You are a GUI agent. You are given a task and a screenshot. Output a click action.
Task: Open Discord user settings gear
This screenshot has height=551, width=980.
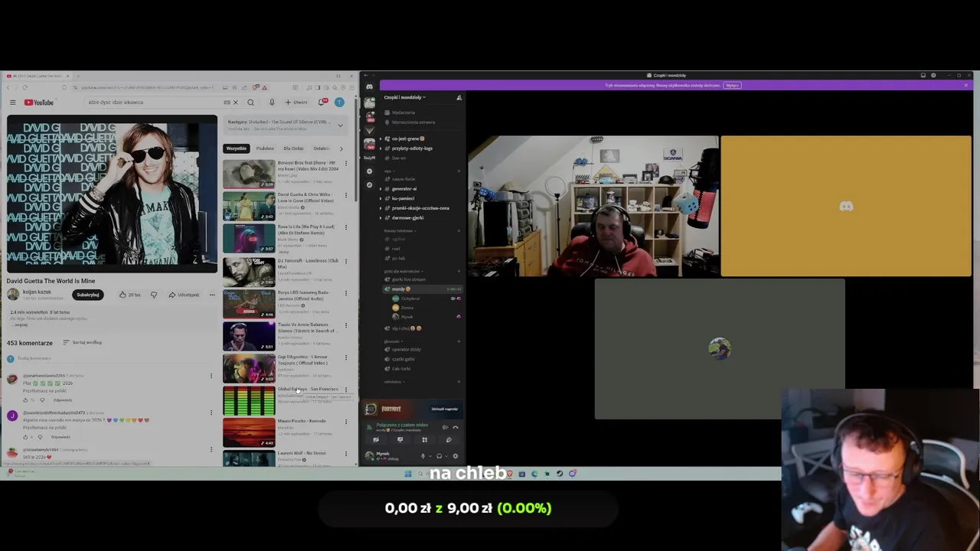point(456,456)
